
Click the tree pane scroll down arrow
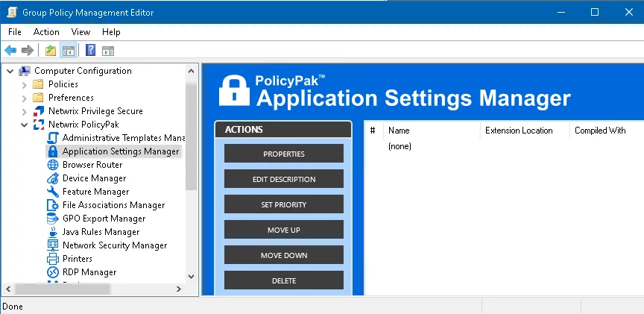[x=192, y=275]
